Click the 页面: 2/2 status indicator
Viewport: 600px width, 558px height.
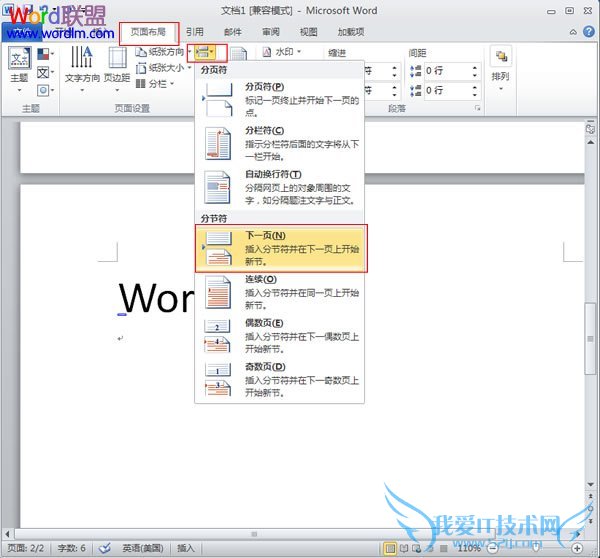(x=26, y=548)
